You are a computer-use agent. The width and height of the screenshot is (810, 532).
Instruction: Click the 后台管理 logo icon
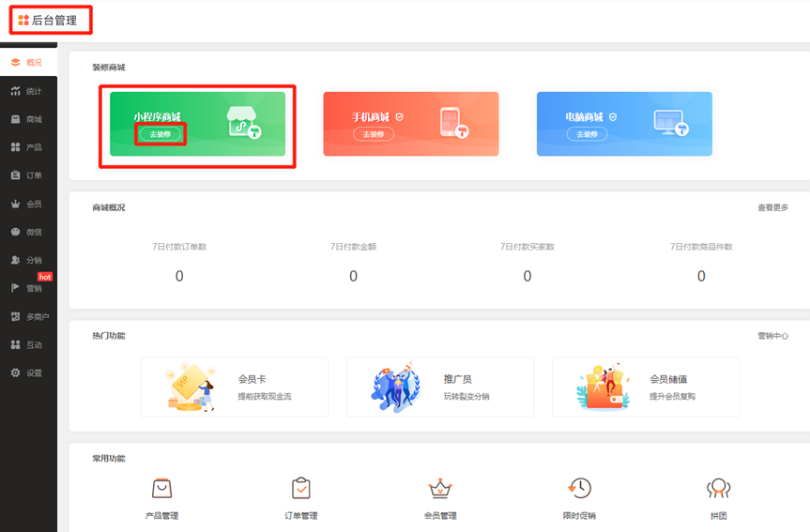(23, 20)
